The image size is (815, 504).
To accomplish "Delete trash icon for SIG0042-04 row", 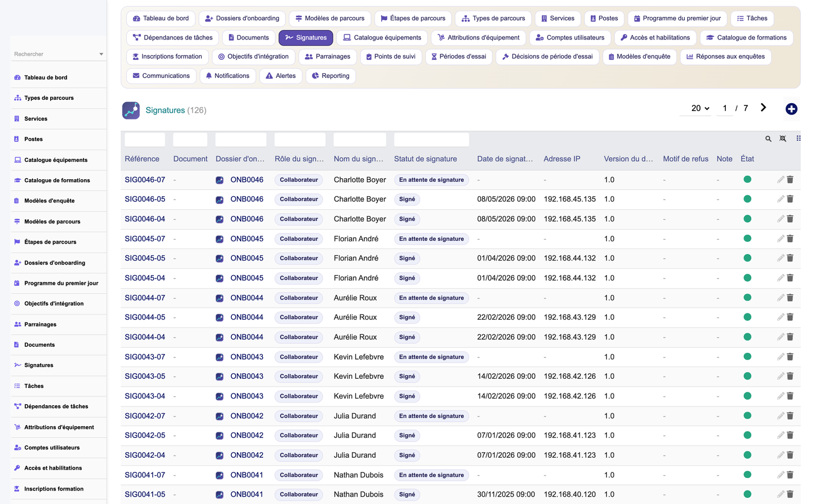I will tap(790, 455).
